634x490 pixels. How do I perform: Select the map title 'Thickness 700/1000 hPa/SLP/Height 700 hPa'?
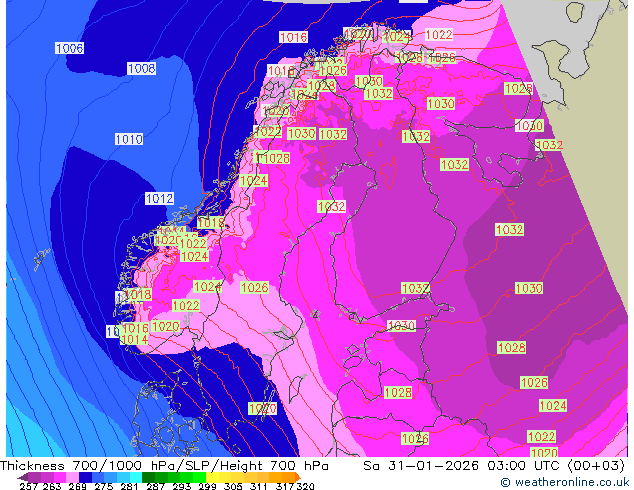pyautogui.click(x=164, y=466)
